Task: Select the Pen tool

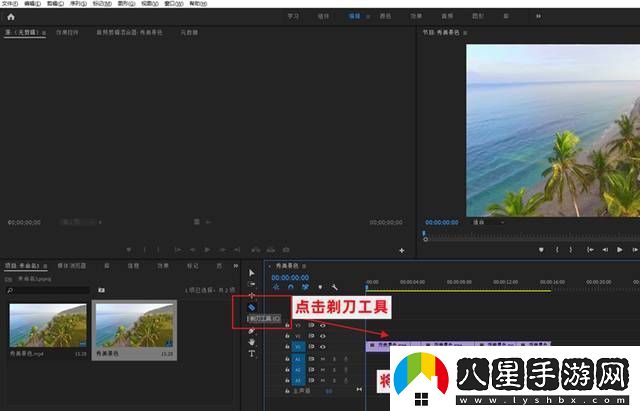Action: (x=252, y=331)
